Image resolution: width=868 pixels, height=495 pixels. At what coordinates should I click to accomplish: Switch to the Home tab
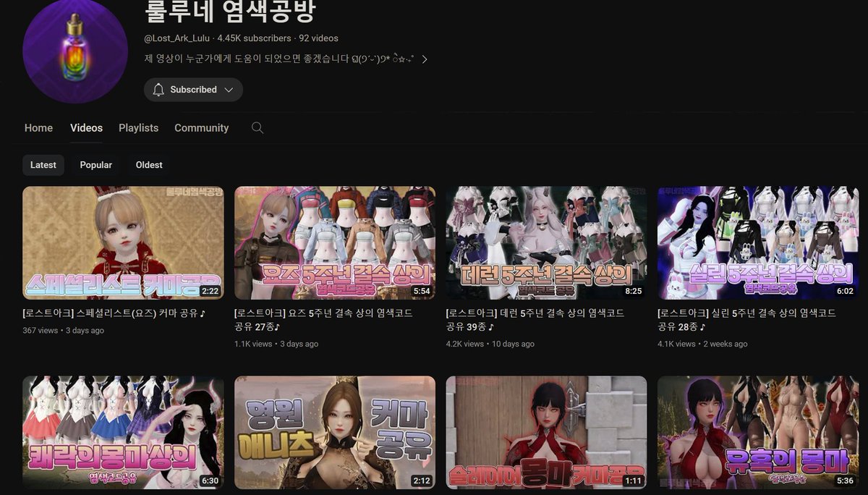[x=38, y=127]
